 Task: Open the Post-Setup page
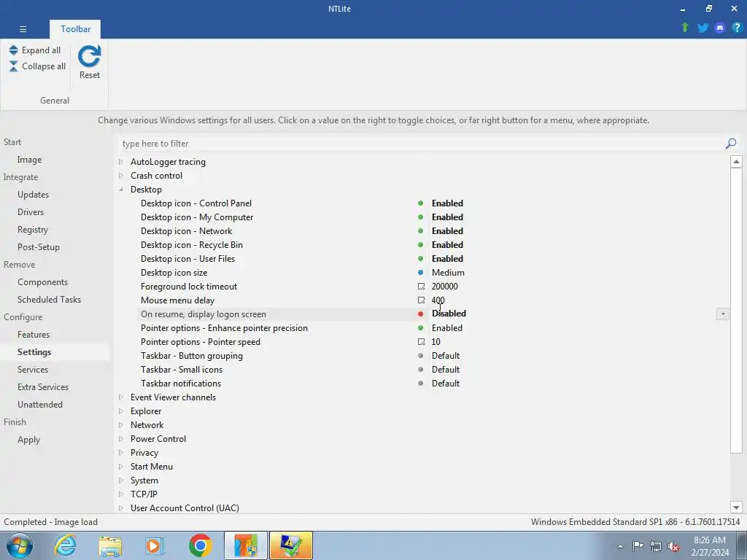pyautogui.click(x=39, y=247)
